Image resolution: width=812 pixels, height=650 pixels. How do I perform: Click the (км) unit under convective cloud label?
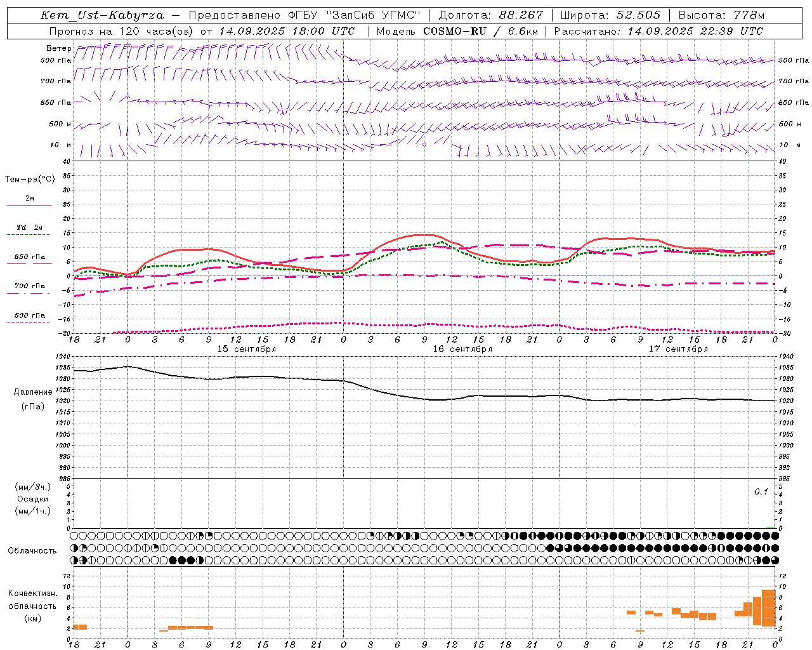33,618
